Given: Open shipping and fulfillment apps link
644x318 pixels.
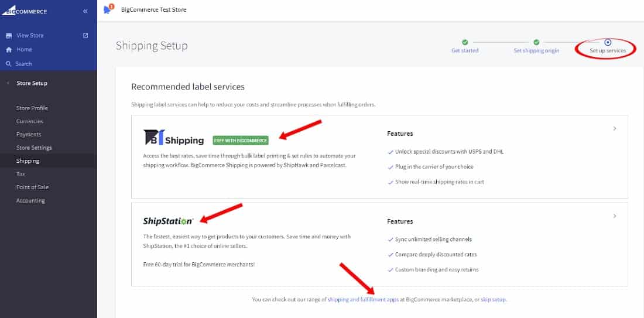Looking at the screenshot, I should tap(363, 300).
